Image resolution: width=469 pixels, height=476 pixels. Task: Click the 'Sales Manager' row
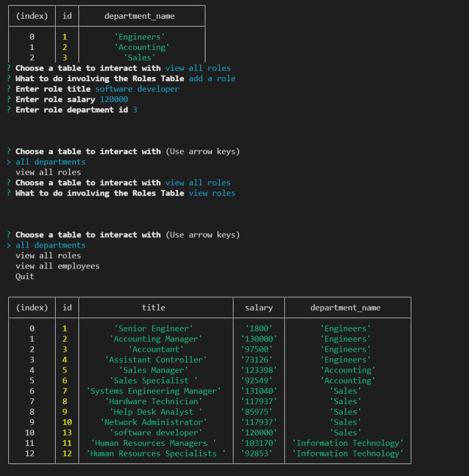(153, 370)
